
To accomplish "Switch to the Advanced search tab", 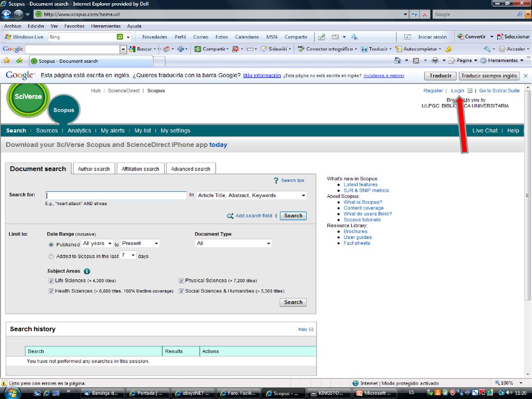I will pyautogui.click(x=191, y=169).
